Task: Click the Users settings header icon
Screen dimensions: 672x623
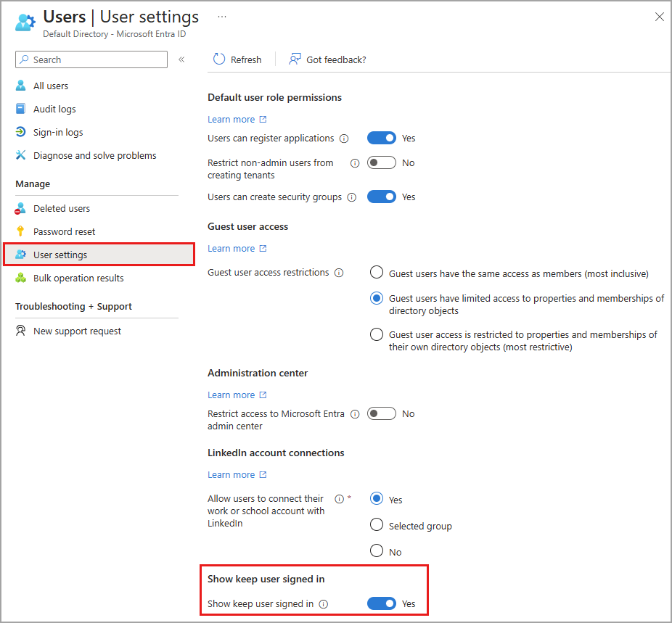Action: 25,22
